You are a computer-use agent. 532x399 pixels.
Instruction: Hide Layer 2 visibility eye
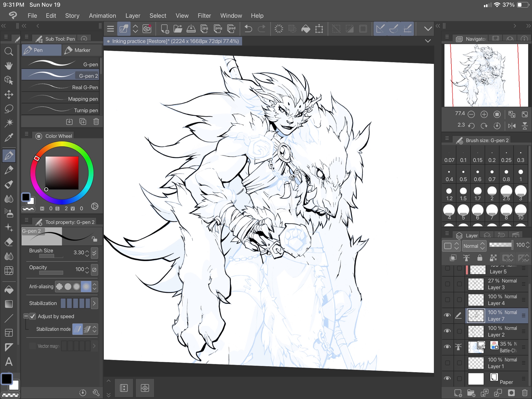click(x=447, y=331)
